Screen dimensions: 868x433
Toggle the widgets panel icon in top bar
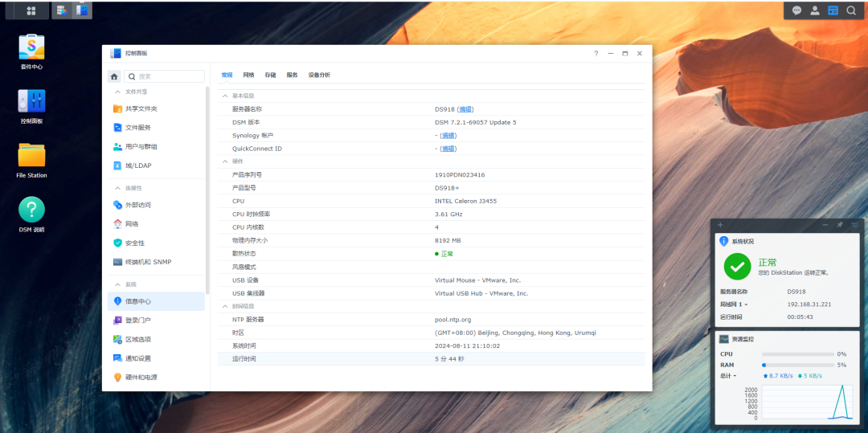coord(833,10)
